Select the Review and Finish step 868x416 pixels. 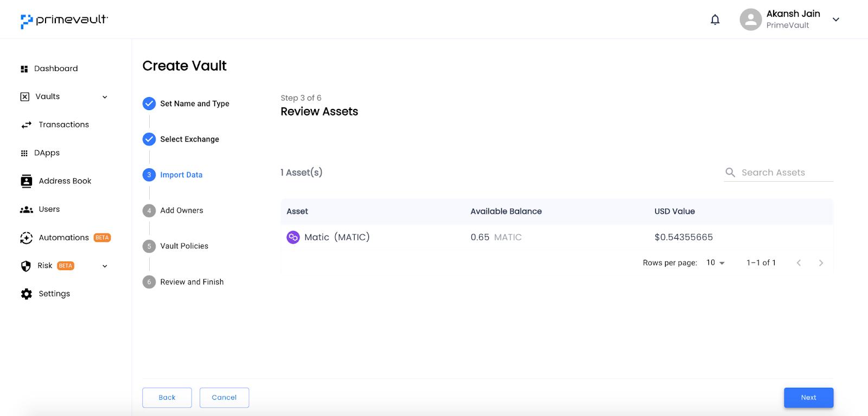point(183,282)
